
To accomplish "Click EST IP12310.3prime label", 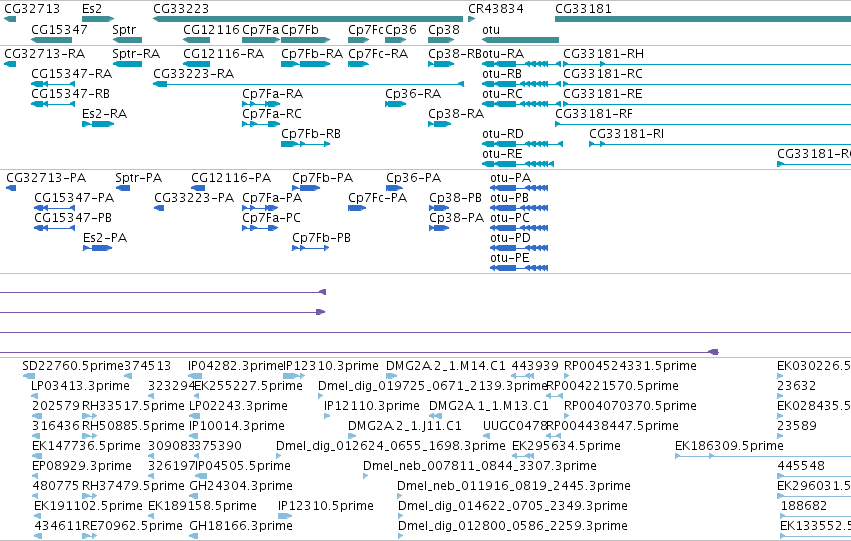I will (x=331, y=366).
